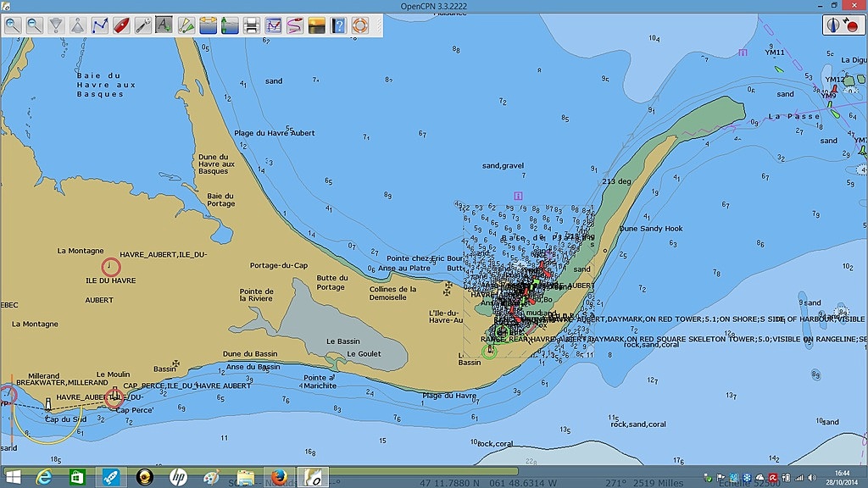Select the red YM12 buoy

click(x=835, y=89)
